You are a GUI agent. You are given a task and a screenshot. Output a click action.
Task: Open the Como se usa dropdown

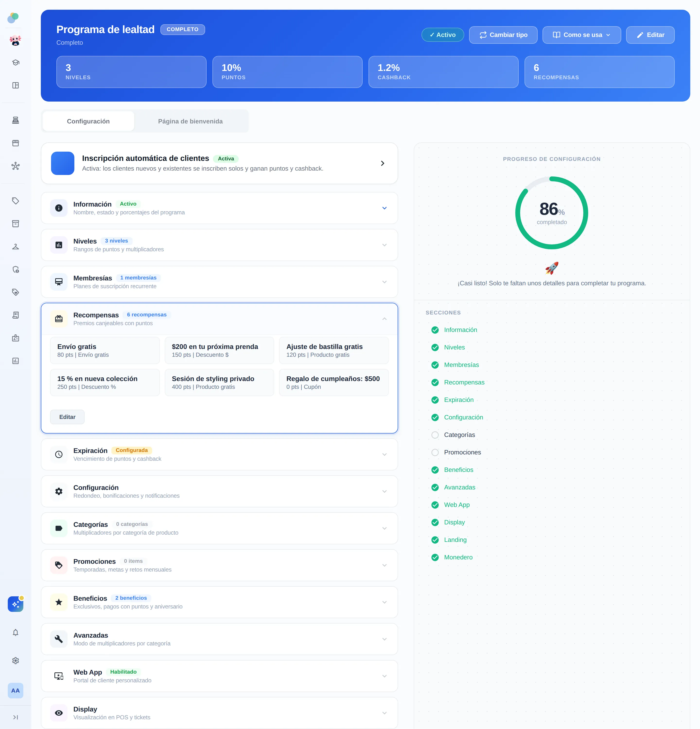[x=581, y=35]
